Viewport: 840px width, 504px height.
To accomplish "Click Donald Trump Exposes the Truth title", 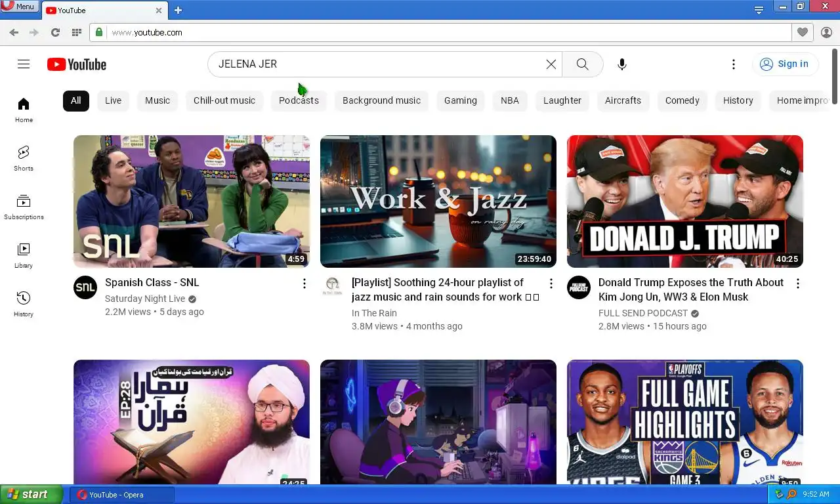I will coord(691,290).
